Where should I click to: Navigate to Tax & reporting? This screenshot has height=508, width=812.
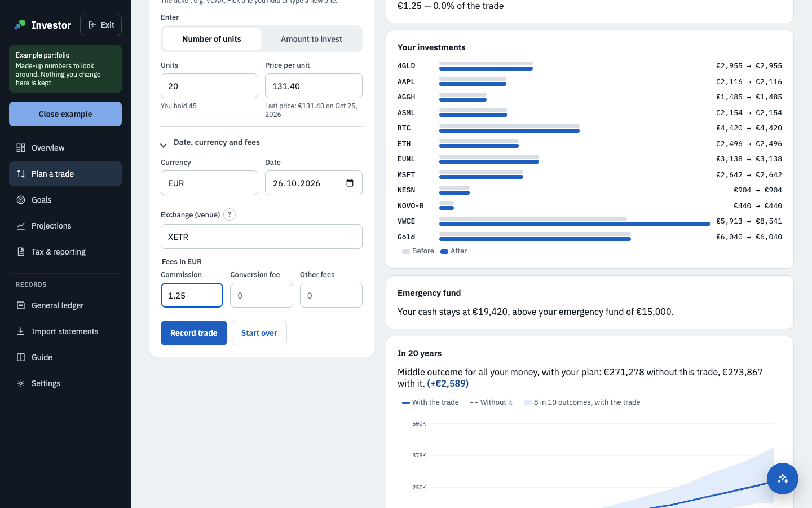pos(65,252)
